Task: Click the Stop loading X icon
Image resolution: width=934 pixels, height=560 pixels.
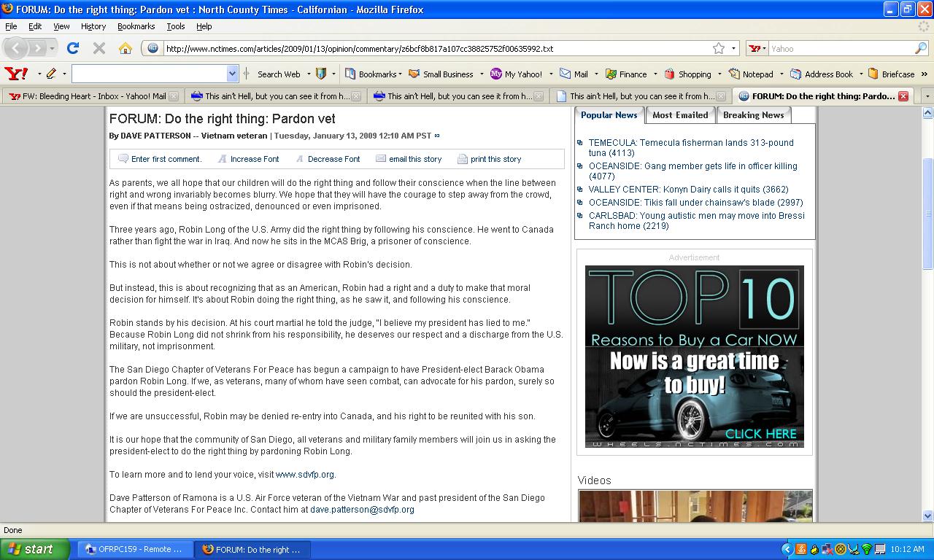Action: click(x=99, y=48)
